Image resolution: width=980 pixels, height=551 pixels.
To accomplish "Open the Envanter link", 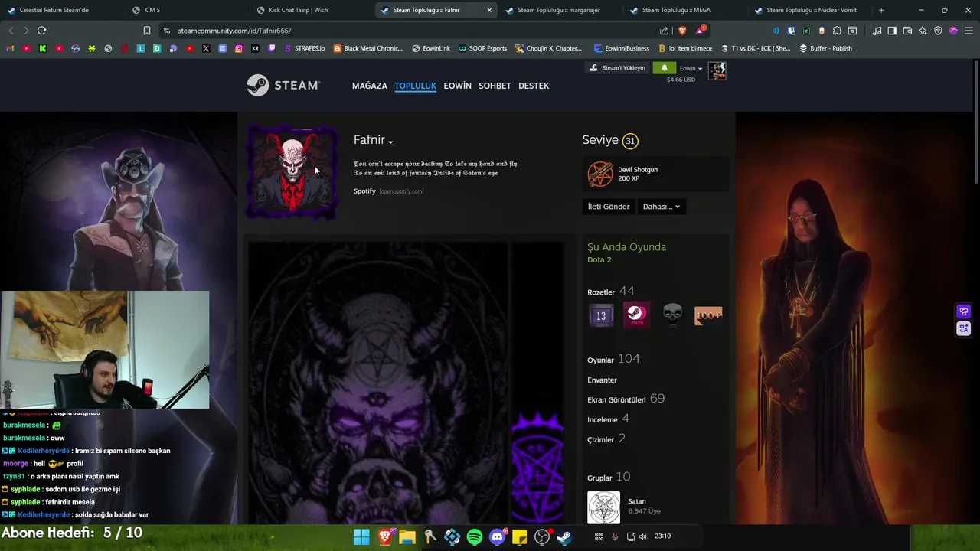I will tap(602, 380).
